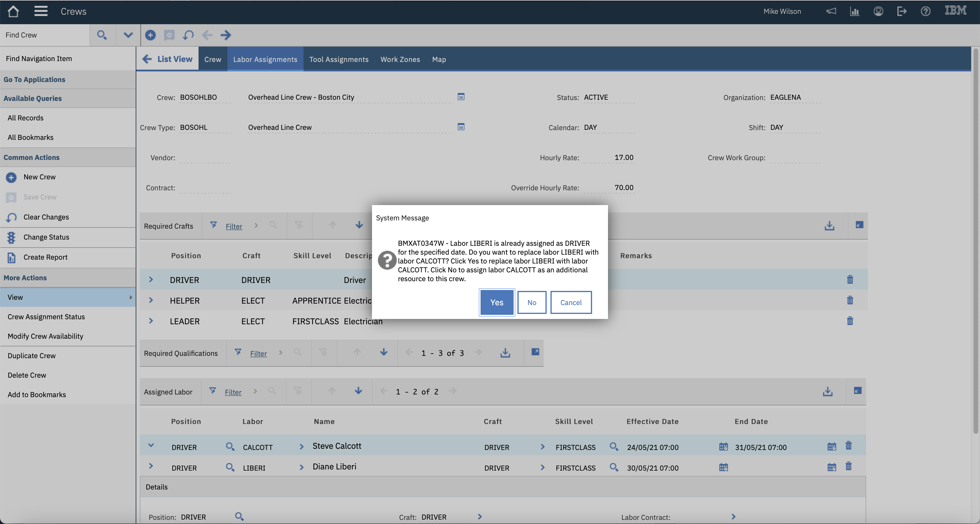Screen dimensions: 980x524
Task: Click Cancel in the System Message dialog
Action: coord(571,302)
